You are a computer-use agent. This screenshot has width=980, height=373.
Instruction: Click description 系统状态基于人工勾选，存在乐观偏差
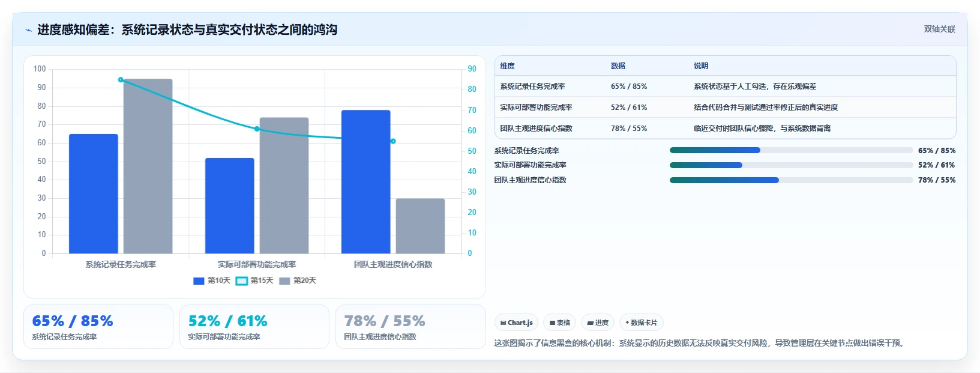(755, 86)
